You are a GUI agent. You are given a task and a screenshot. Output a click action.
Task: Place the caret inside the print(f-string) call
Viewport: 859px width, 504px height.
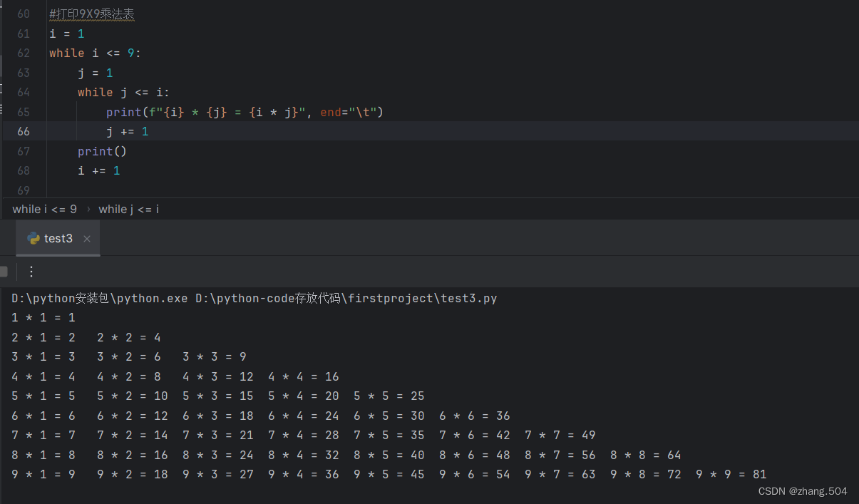click(214, 112)
